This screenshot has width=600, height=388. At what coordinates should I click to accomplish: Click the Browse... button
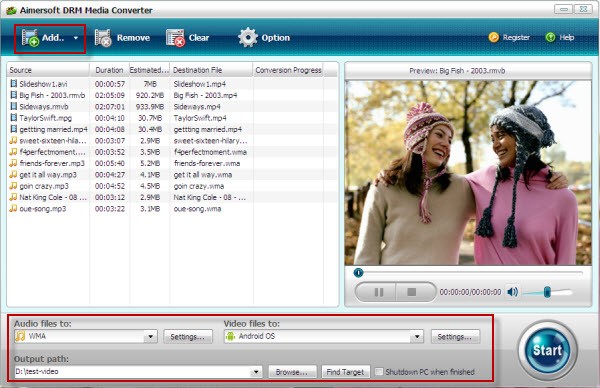(x=292, y=372)
